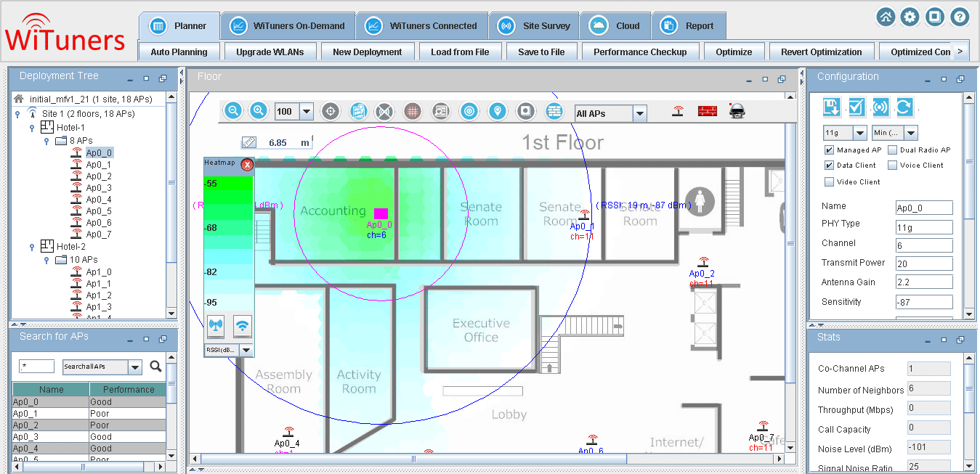Click the Wi-Fi signal icon in Heatmap panel

point(243,326)
